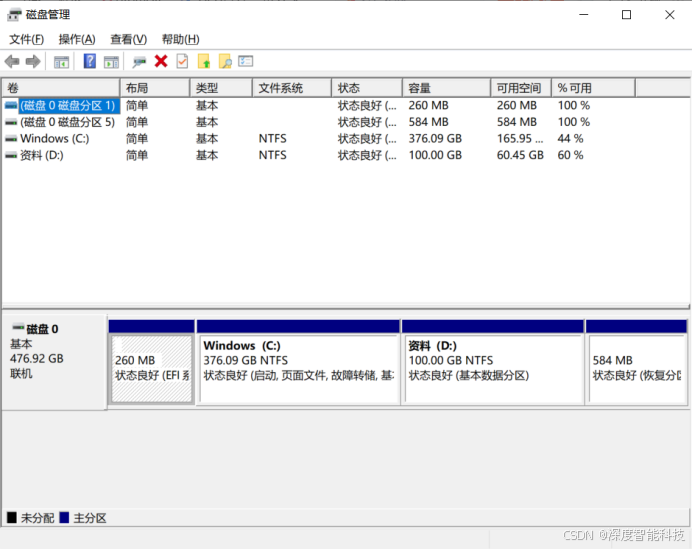Click NTFS cell in the 资料 (D:) row
693x549 pixels.
click(272, 155)
